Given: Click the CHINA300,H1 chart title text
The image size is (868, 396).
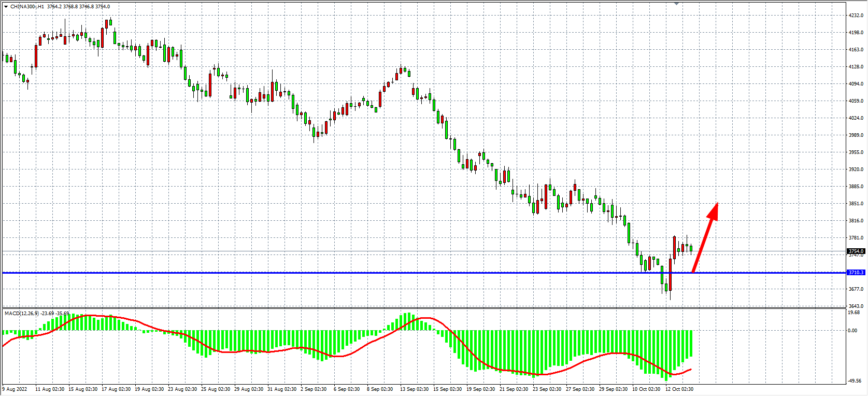Looking at the screenshot, I should point(27,7).
